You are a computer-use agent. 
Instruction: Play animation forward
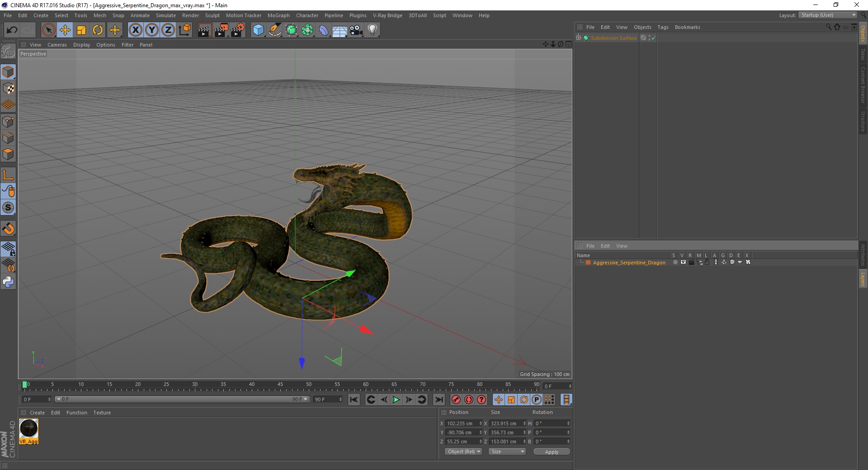click(396, 399)
